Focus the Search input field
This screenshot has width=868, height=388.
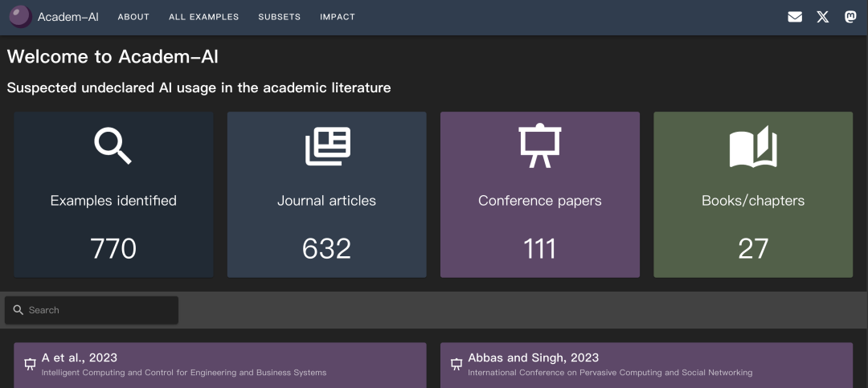coord(92,310)
